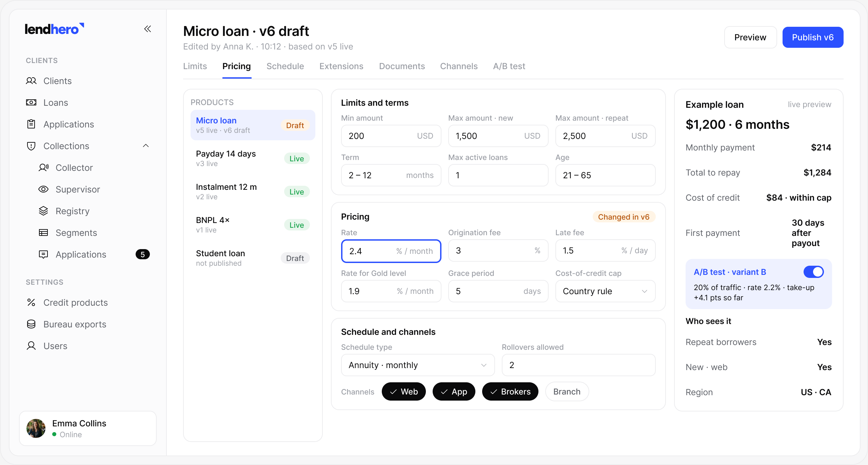Click the Origination fee field

click(x=498, y=251)
